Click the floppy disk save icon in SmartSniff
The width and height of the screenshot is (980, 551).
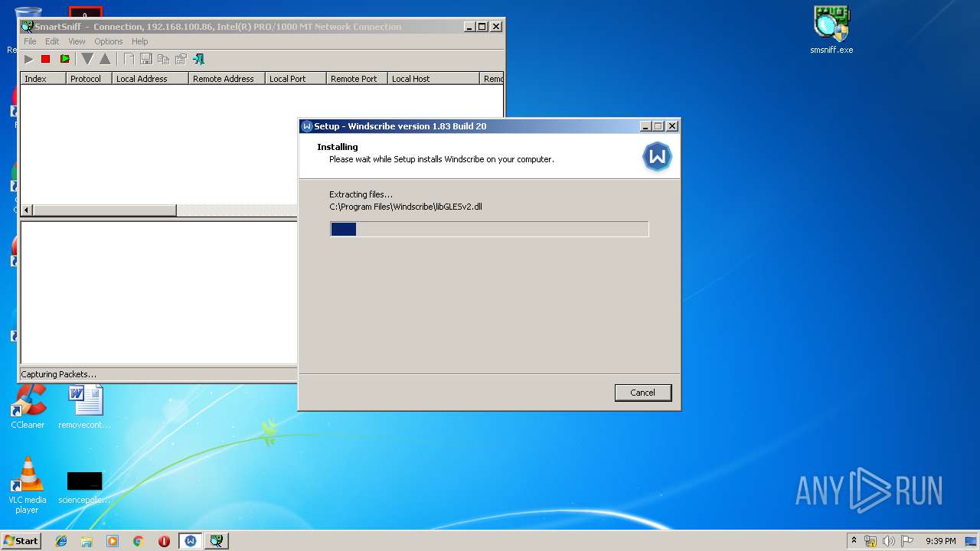[x=145, y=59]
